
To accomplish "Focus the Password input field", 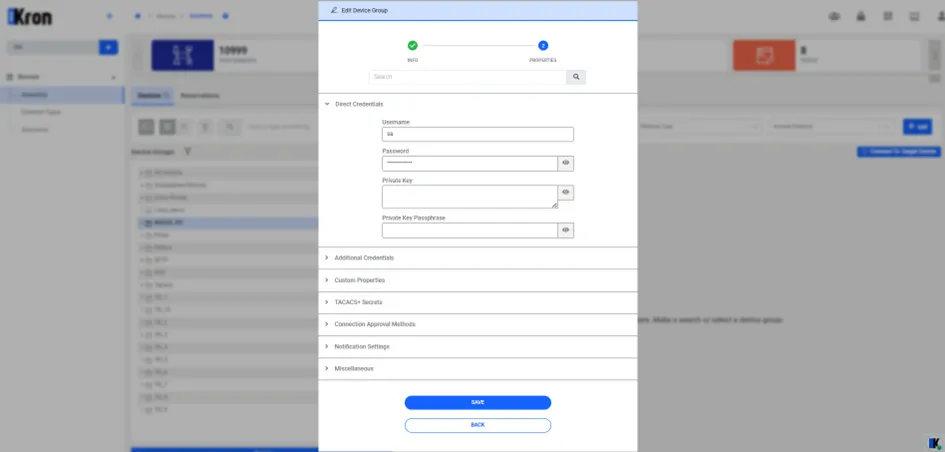I will [470, 163].
